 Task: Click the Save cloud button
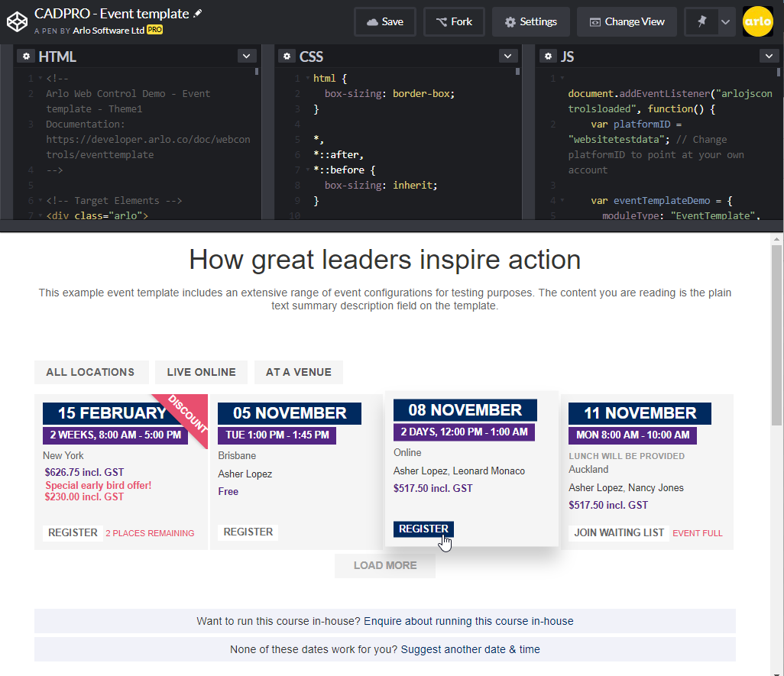coord(384,21)
